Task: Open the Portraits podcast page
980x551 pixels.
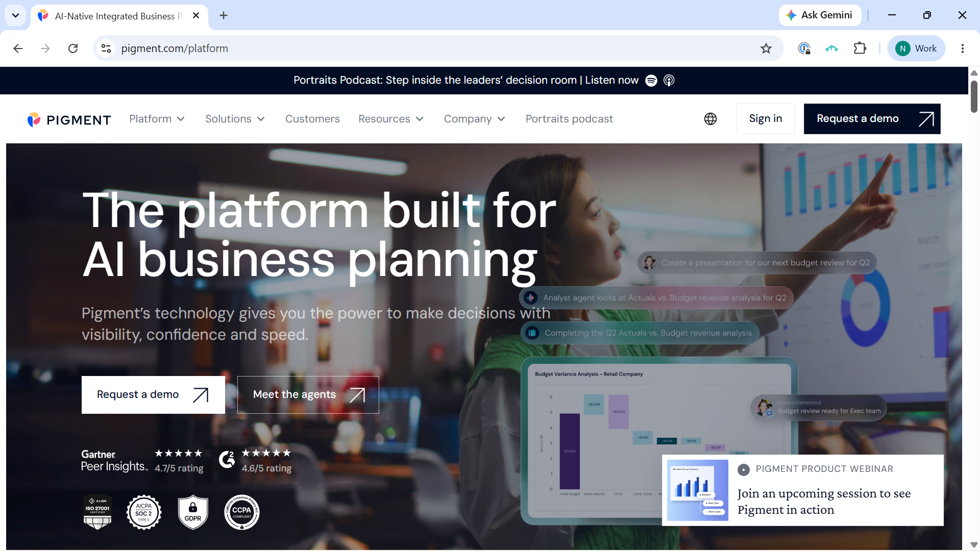Action: click(569, 119)
